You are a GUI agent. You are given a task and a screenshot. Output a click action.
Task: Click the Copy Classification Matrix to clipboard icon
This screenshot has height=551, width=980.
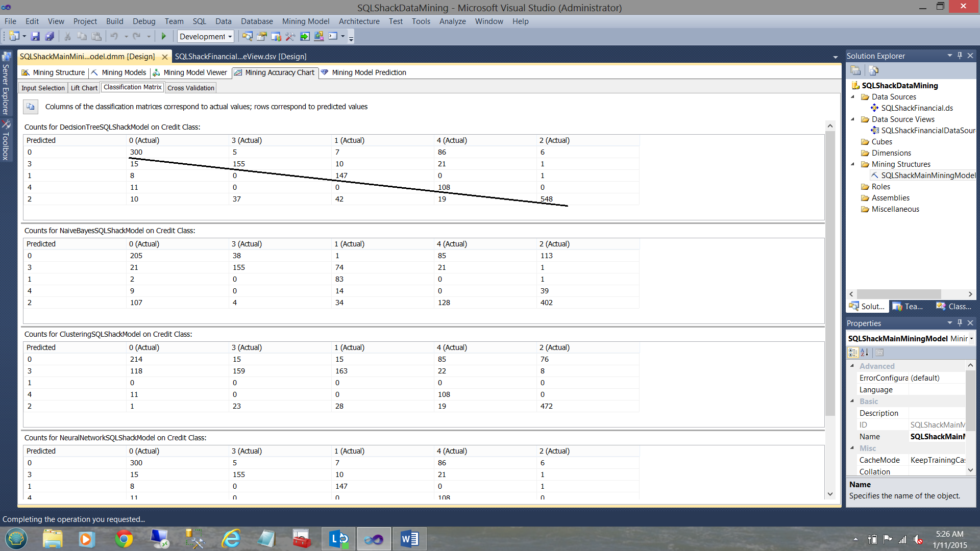(31, 107)
